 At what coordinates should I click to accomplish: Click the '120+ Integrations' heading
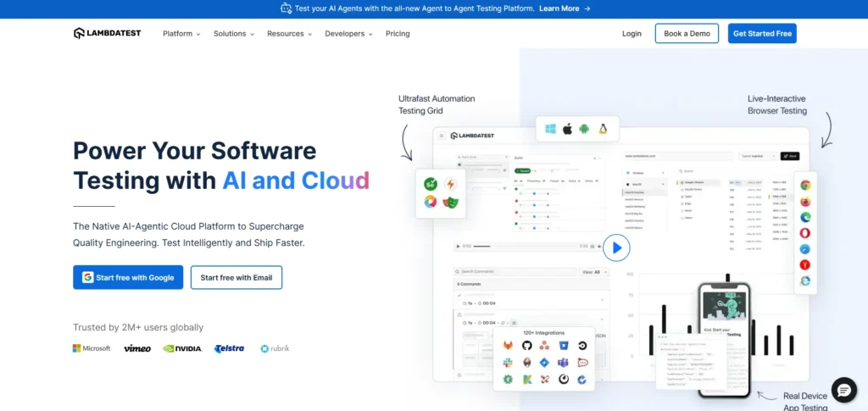[543, 333]
